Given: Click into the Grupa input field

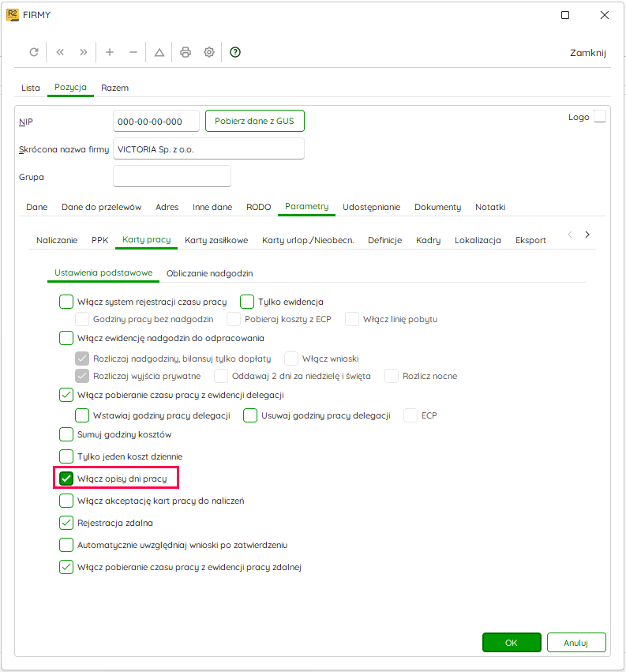Looking at the screenshot, I should pyautogui.click(x=172, y=176).
